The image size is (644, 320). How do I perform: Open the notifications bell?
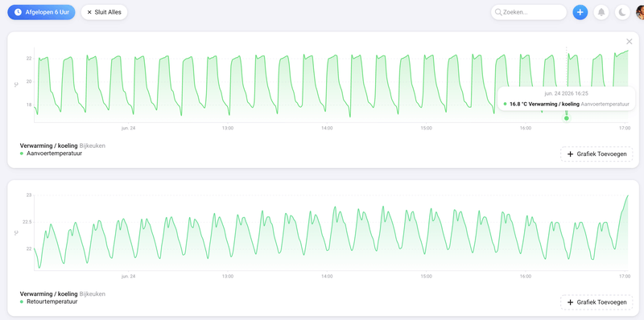pyautogui.click(x=601, y=12)
